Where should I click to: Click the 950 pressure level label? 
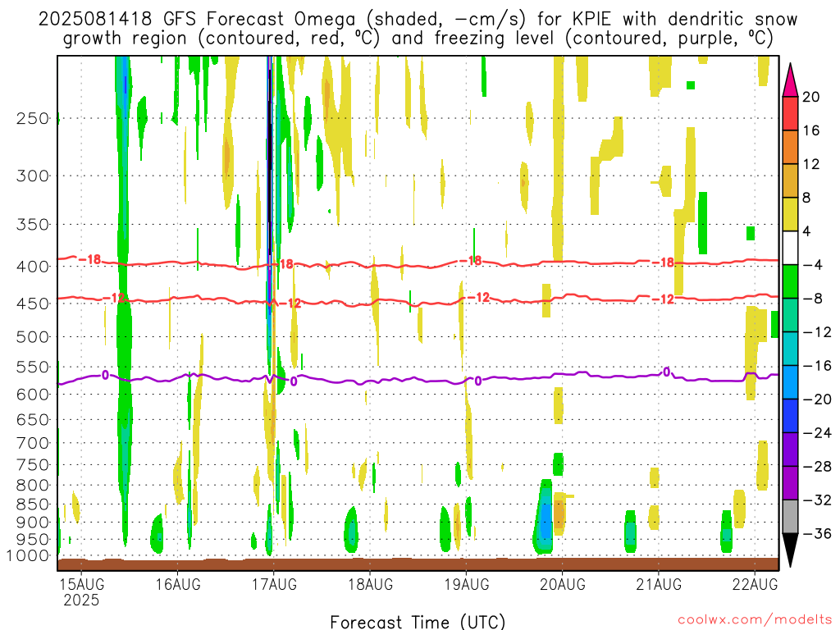[33, 540]
